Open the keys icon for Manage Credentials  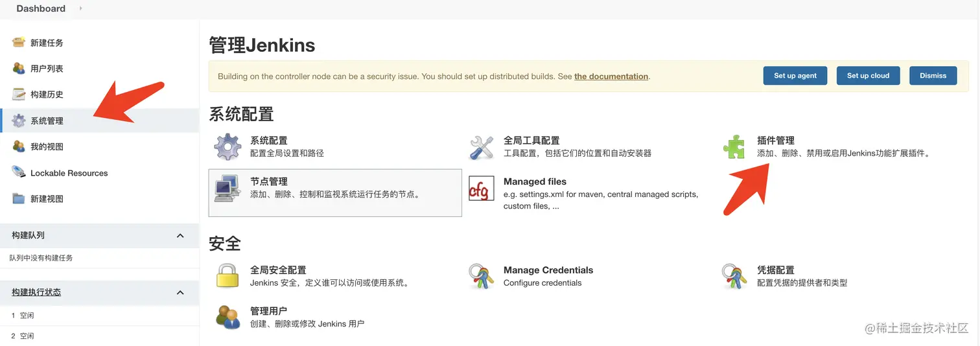(x=482, y=276)
